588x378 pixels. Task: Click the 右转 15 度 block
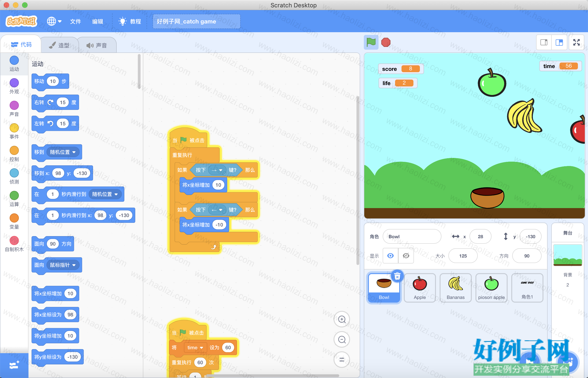point(55,102)
